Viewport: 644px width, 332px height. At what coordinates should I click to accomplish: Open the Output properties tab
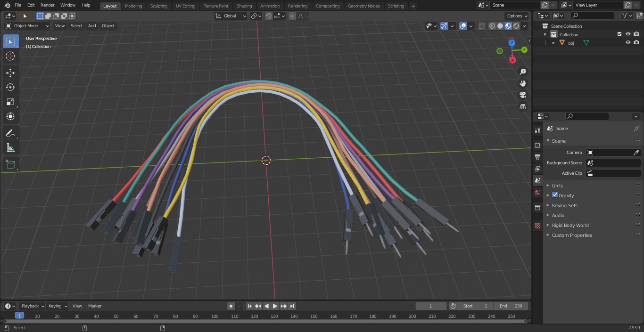click(x=537, y=157)
